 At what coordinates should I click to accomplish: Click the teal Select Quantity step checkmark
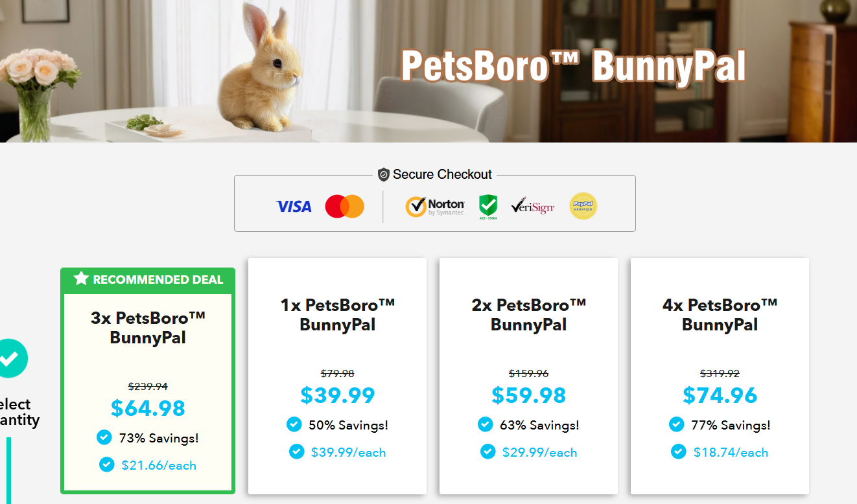click(11, 358)
